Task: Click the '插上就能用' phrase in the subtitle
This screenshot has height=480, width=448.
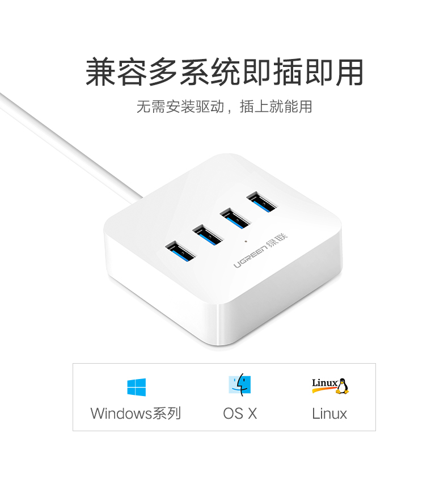Action: coord(276,107)
